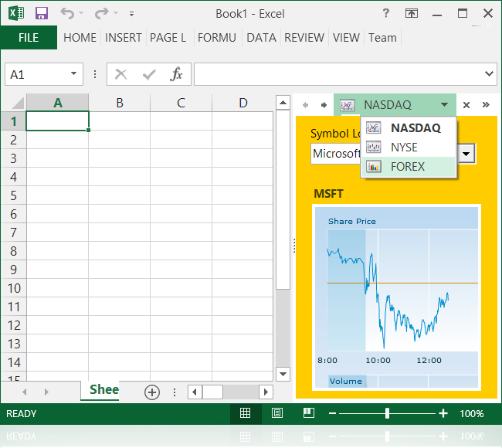Choose FOREX from the dropdown list
The image size is (502, 448).
coord(409,167)
